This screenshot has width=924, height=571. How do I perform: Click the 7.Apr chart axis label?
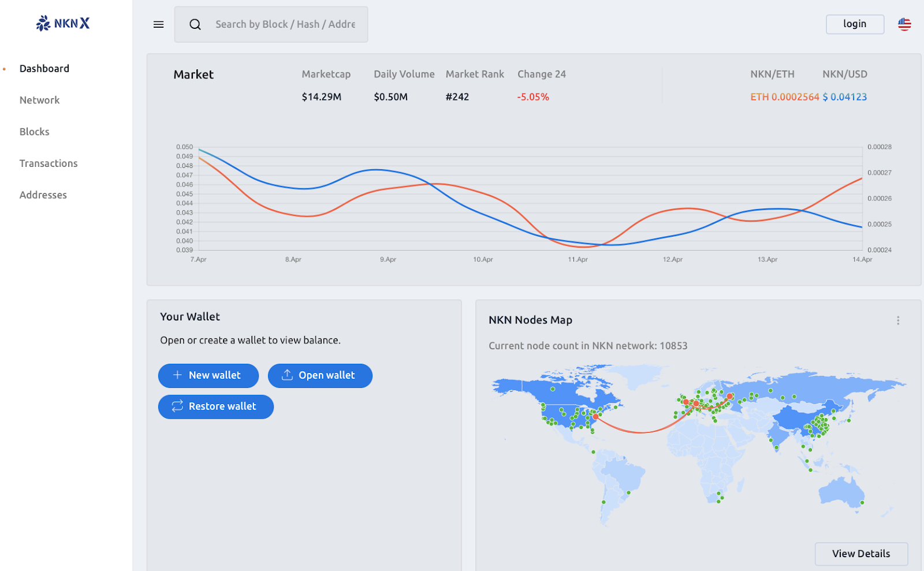pos(198,260)
